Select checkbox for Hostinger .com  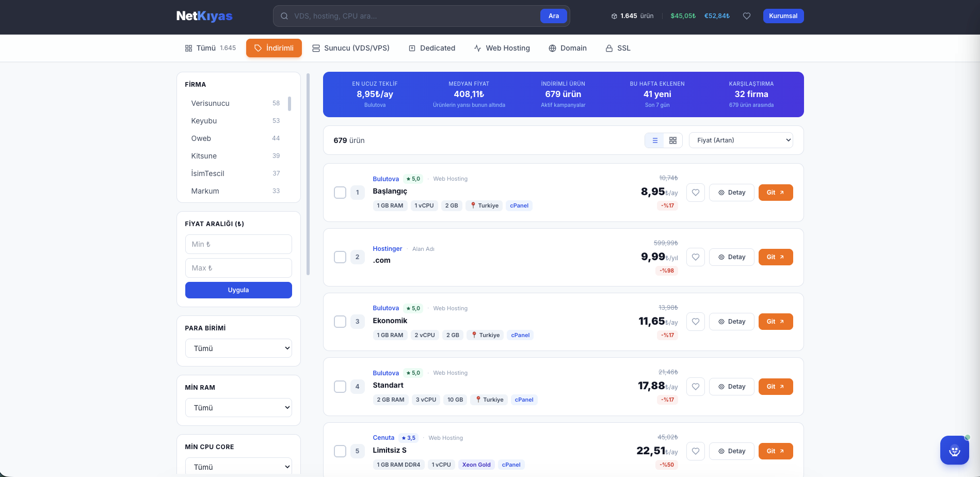(x=340, y=257)
